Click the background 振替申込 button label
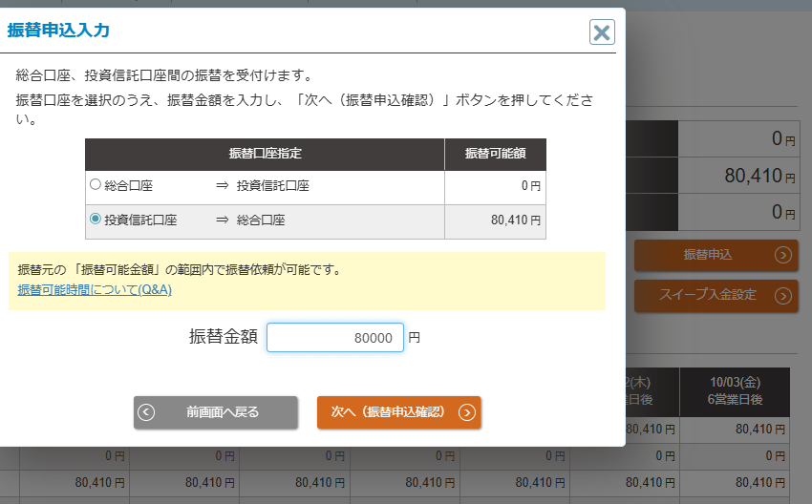This screenshot has width=812, height=504. point(707,255)
